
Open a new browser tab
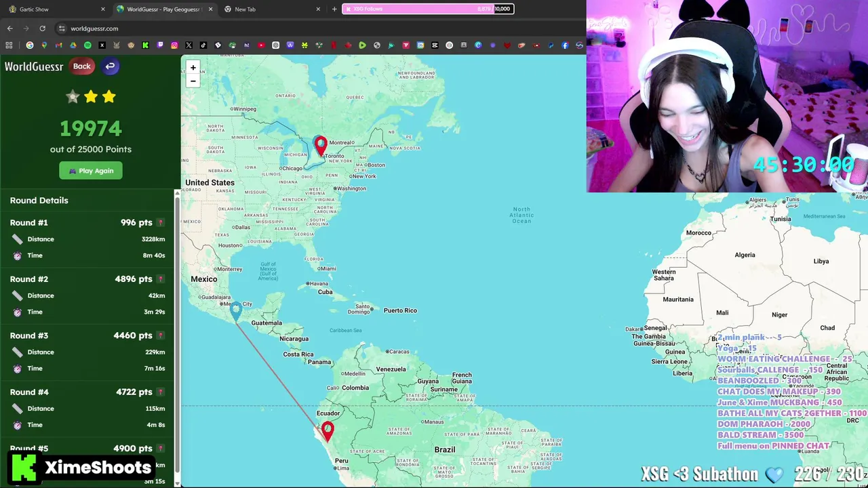(x=334, y=9)
